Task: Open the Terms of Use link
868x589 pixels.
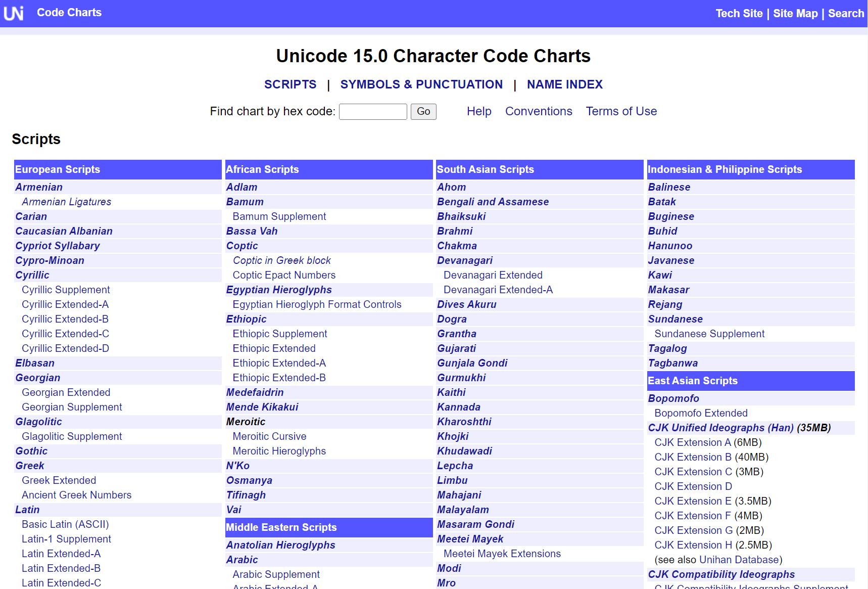Action: pos(621,111)
